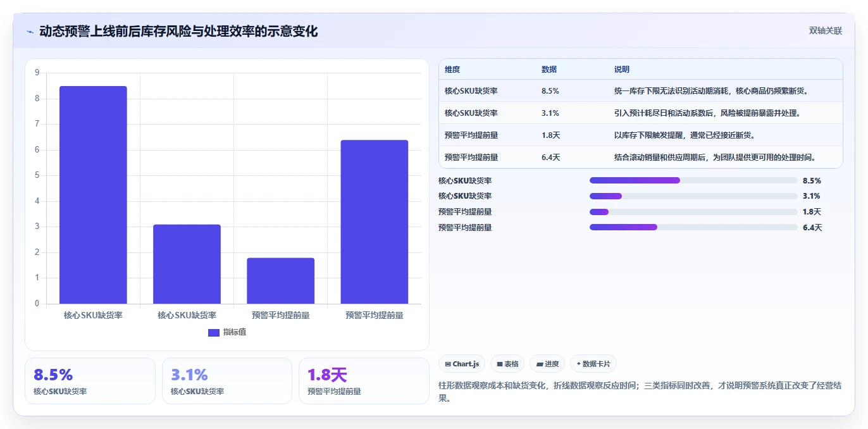Click the 数据 table column header
The height and width of the screenshot is (429, 868).
click(x=549, y=70)
